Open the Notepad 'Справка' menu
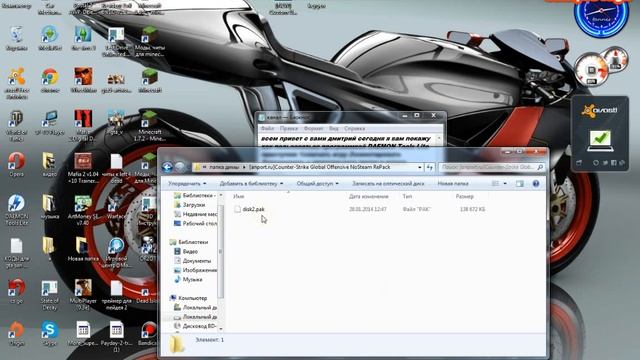Viewport: 640px width, 360px height. pyautogui.click(x=354, y=129)
